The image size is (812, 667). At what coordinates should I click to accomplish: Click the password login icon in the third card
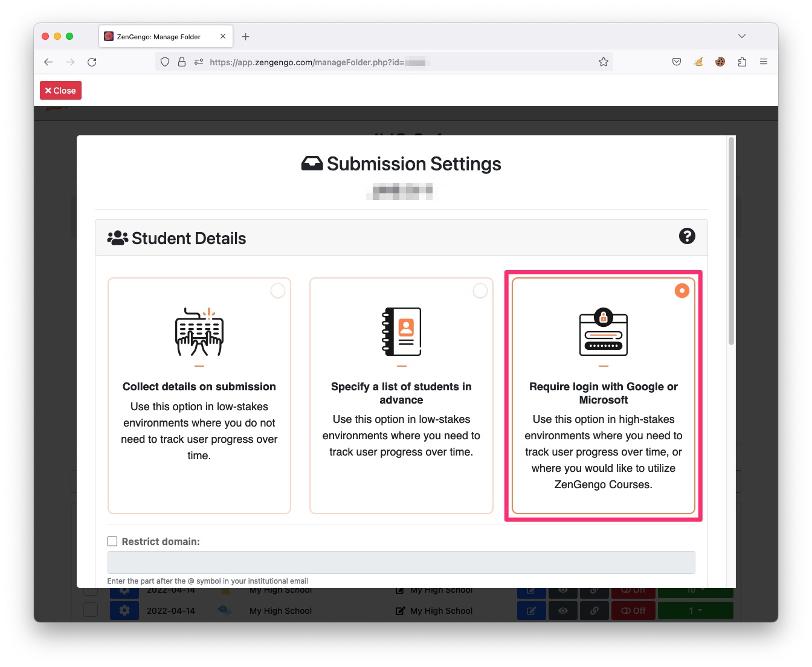[604, 332]
